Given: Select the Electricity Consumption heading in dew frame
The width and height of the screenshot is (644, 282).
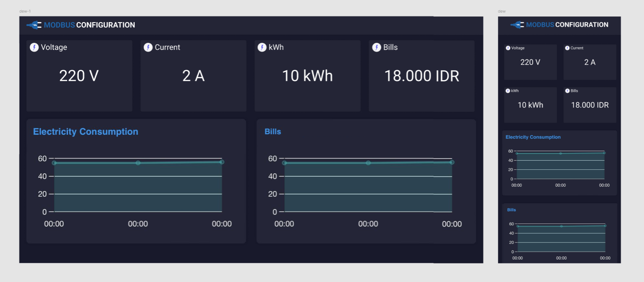Looking at the screenshot, I should pos(533,137).
